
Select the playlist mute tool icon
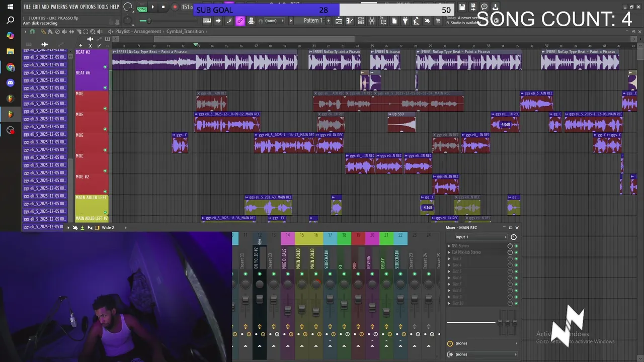[x=64, y=31]
